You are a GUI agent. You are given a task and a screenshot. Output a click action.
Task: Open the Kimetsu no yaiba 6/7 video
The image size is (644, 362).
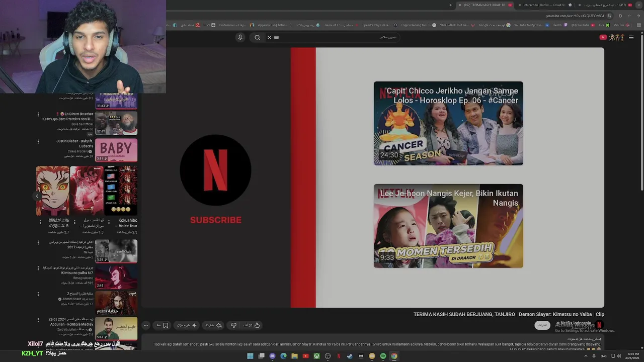(x=116, y=277)
